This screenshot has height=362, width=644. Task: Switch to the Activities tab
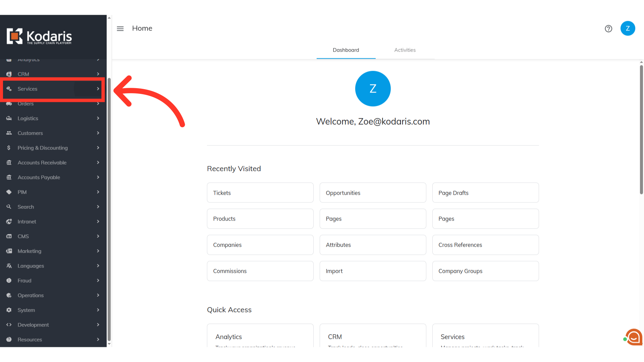pyautogui.click(x=405, y=50)
